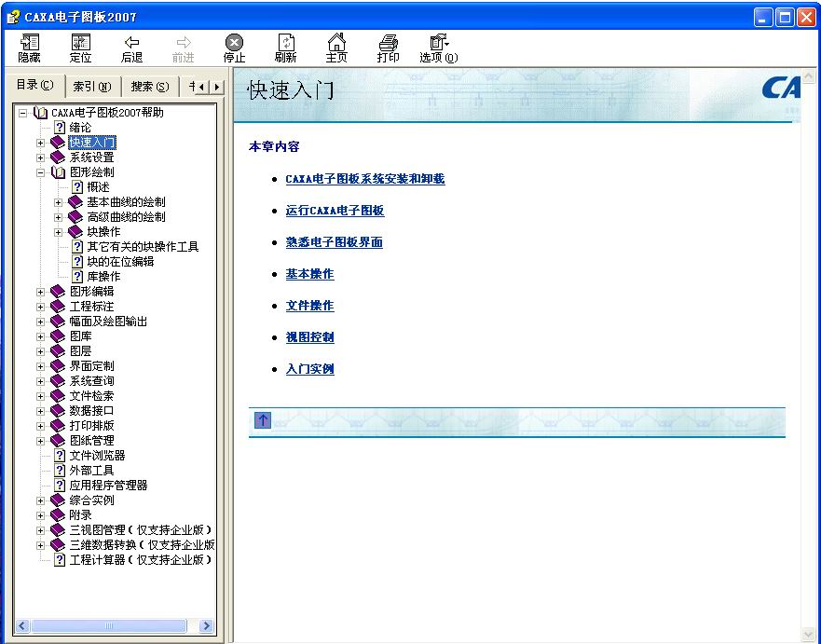Switch to the 索引(N) tab
The image size is (821, 644).
(x=92, y=87)
